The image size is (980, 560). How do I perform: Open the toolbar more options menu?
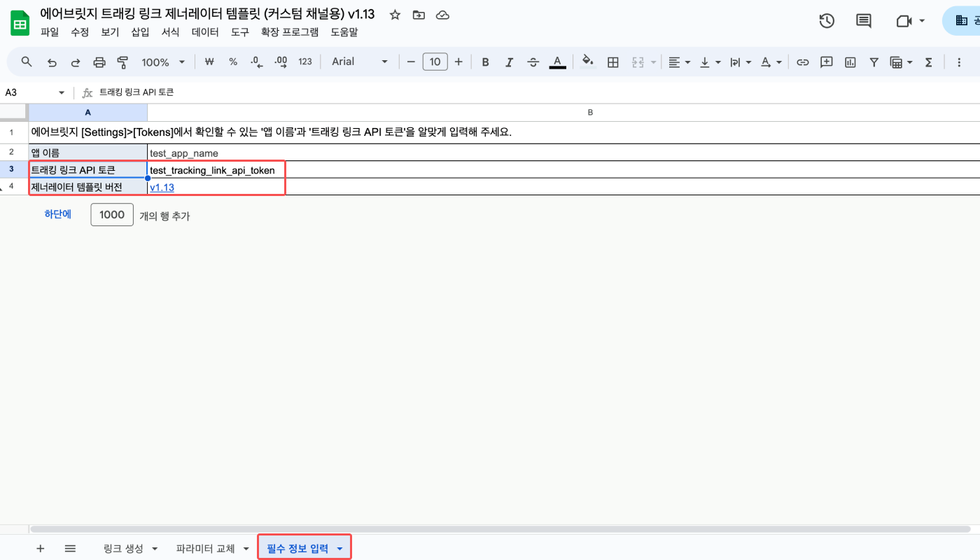tap(959, 62)
